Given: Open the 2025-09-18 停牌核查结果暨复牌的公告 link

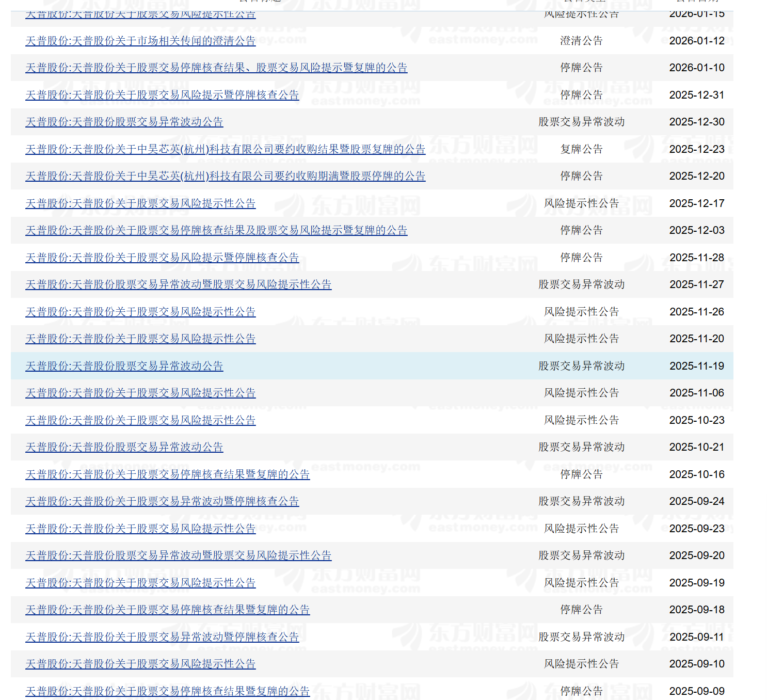Looking at the screenshot, I should [168, 610].
